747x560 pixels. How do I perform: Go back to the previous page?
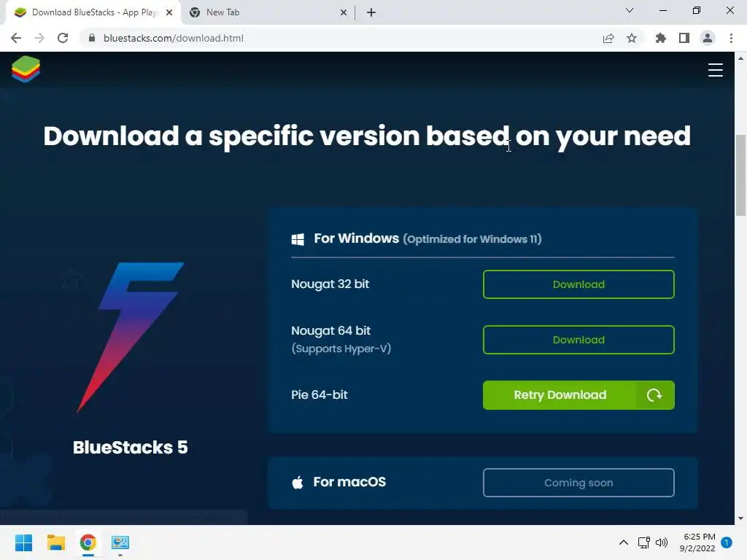[16, 38]
